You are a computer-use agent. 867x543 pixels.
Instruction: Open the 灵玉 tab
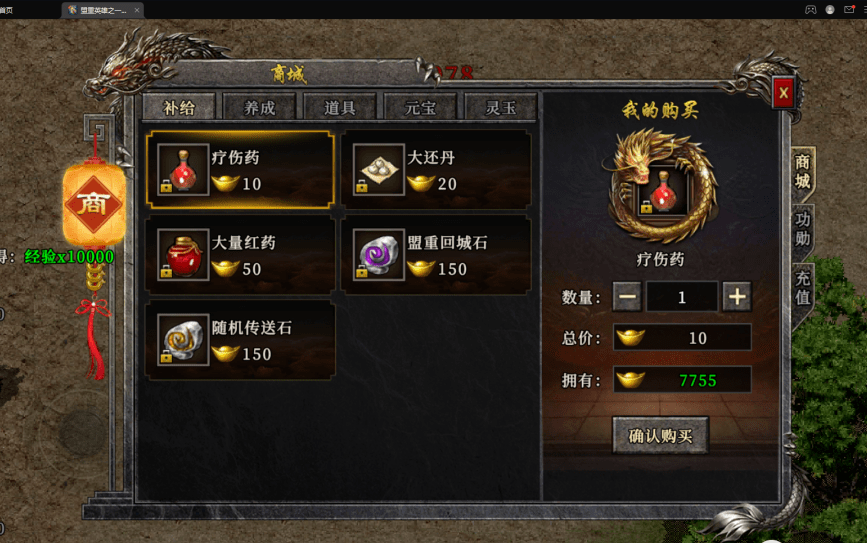click(500, 107)
